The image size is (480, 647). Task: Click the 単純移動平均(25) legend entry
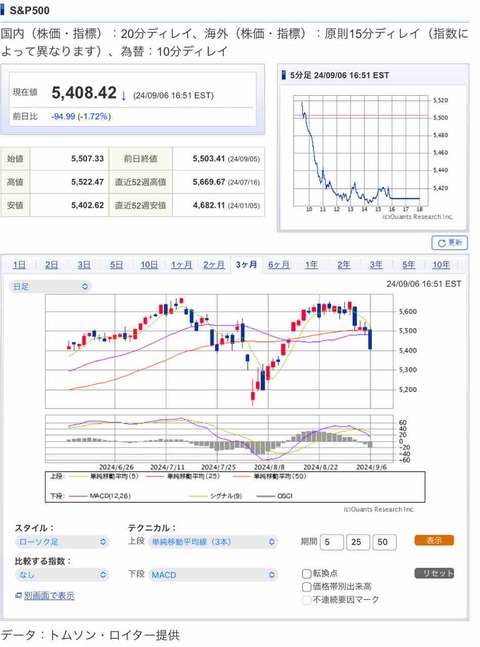point(184,476)
